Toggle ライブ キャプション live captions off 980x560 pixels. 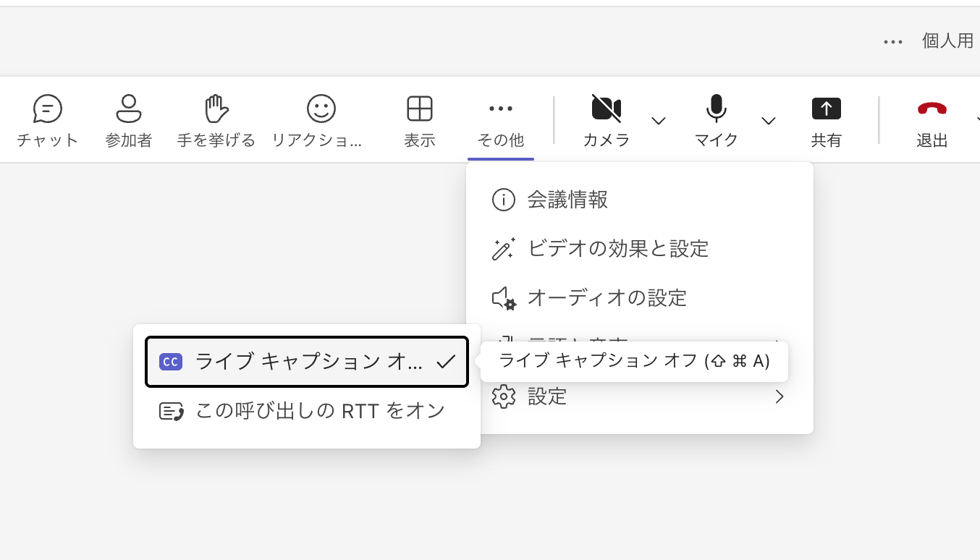(307, 362)
